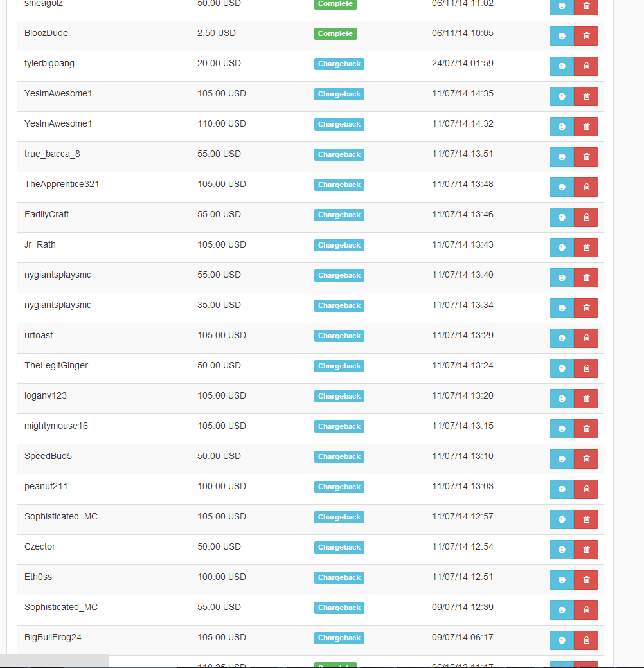
Task: Click the Complete badge for BloozDude
Action: [335, 33]
